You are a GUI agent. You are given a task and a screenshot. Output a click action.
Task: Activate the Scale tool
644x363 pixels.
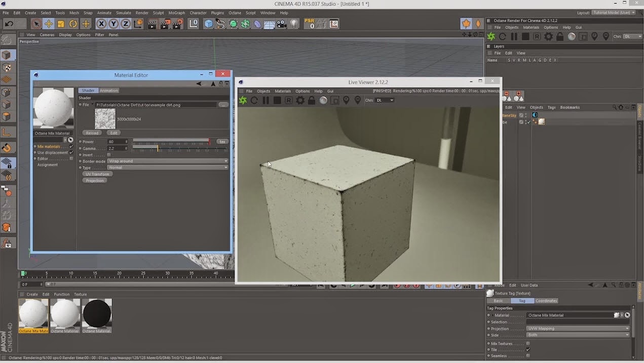61,24
